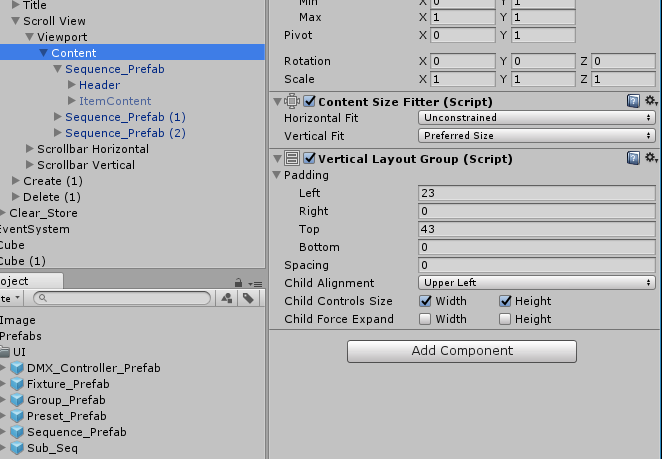
Task: Expand the ItemContent hierarchy item
Action: 72,101
